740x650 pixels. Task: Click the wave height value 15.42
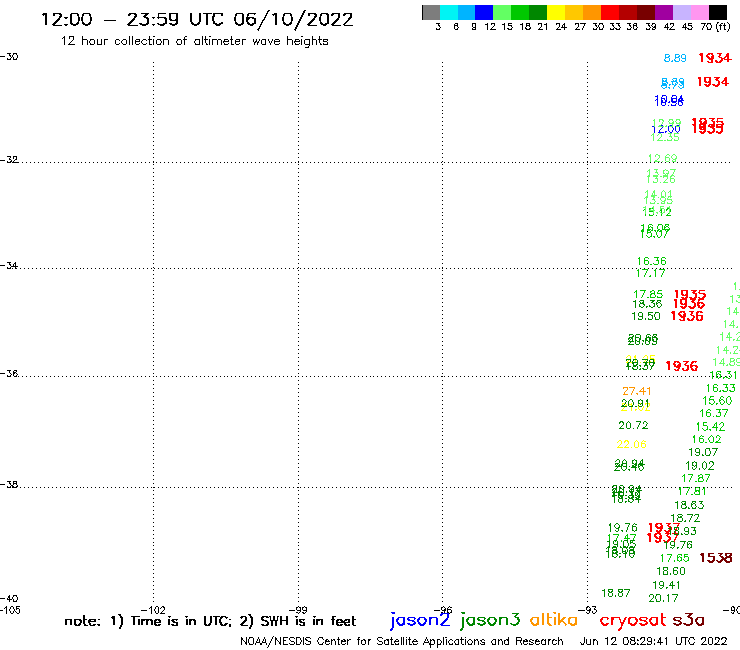pyautogui.click(x=710, y=426)
